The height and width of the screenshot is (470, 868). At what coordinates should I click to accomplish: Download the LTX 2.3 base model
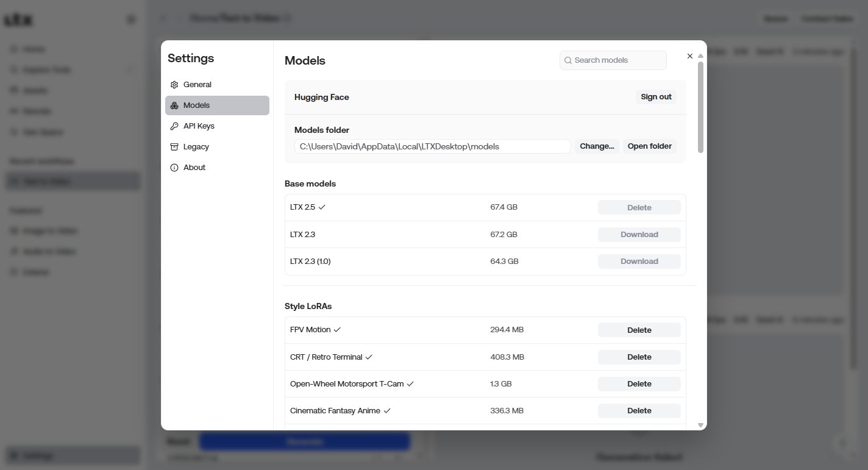(x=639, y=235)
